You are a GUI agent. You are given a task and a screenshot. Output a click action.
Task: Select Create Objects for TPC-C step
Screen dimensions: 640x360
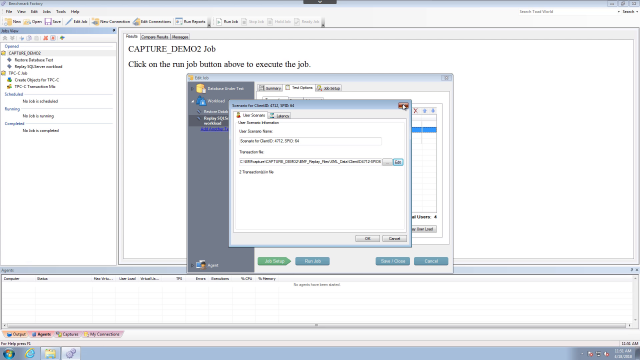(x=36, y=80)
